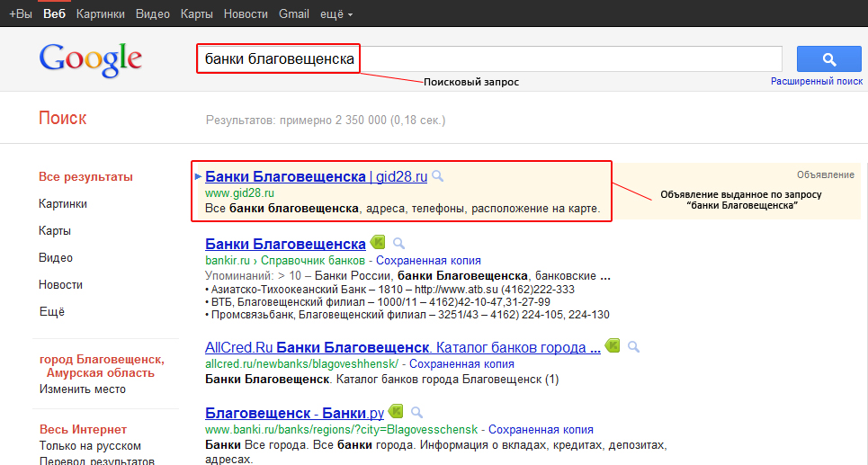Select Только на русском filter

(x=90, y=445)
